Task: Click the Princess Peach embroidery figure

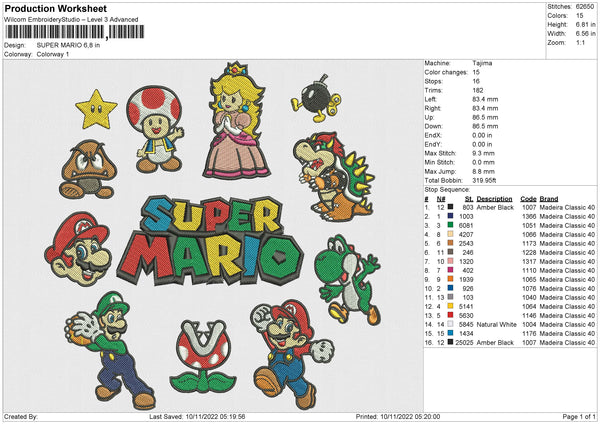Action: (235, 121)
